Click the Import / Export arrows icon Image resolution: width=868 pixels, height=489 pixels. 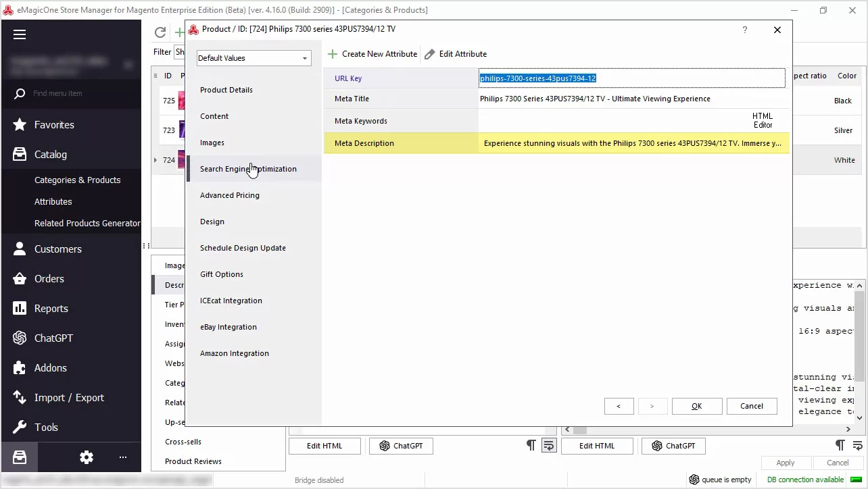tap(20, 397)
